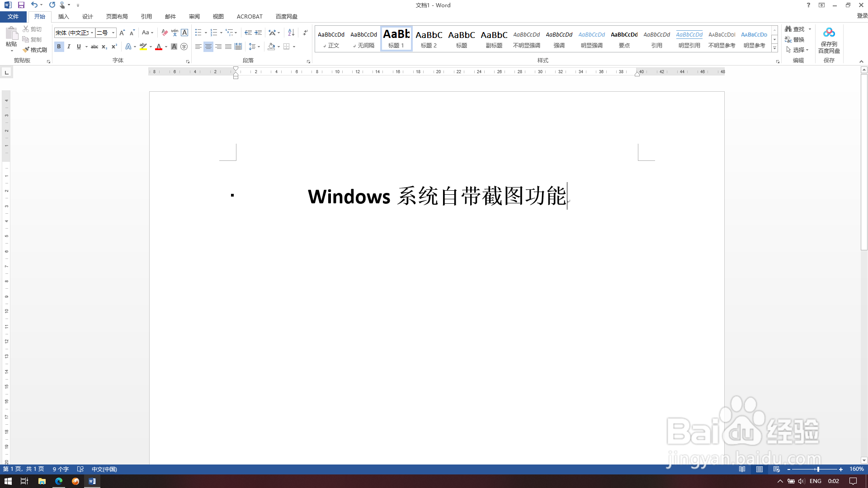
Task: Toggle bold formatting
Action: [x=59, y=47]
